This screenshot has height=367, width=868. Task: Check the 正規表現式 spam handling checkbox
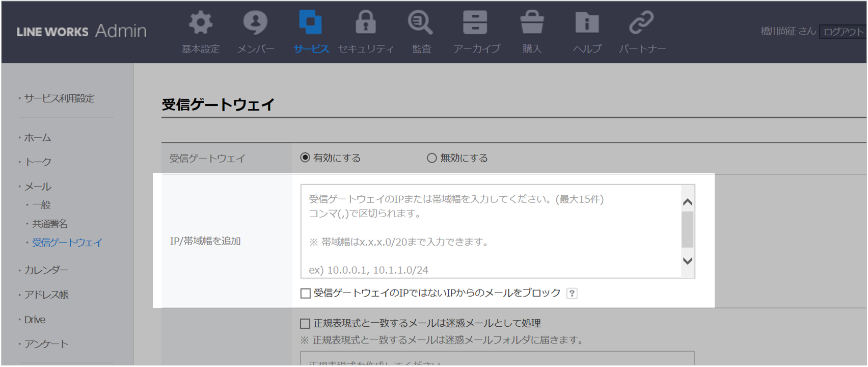(306, 324)
